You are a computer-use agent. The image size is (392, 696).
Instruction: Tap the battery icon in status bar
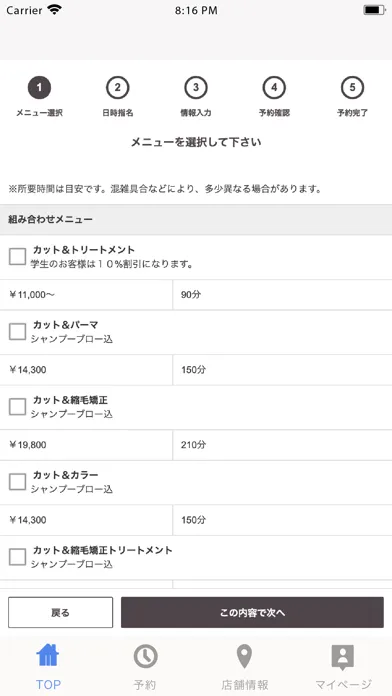(374, 10)
